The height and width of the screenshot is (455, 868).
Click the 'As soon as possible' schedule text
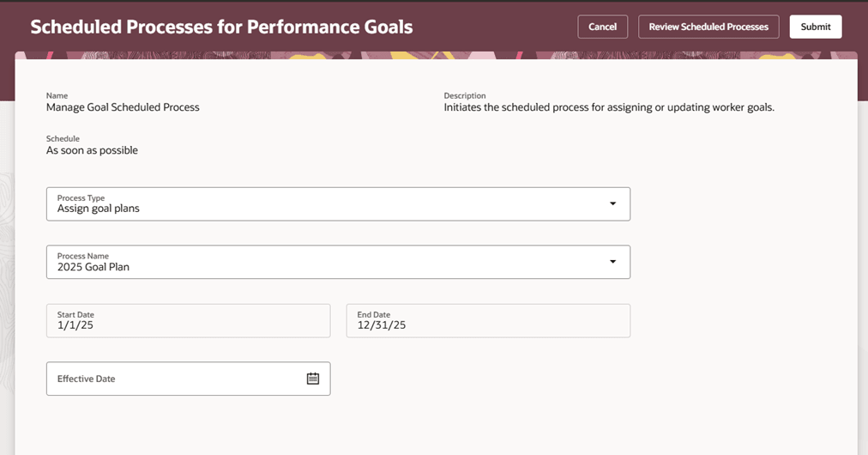(92, 150)
